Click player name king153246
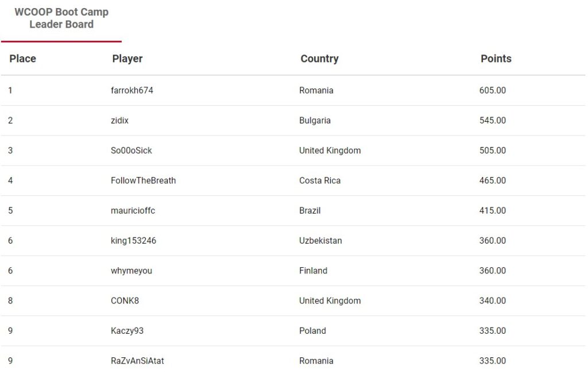 tap(133, 241)
